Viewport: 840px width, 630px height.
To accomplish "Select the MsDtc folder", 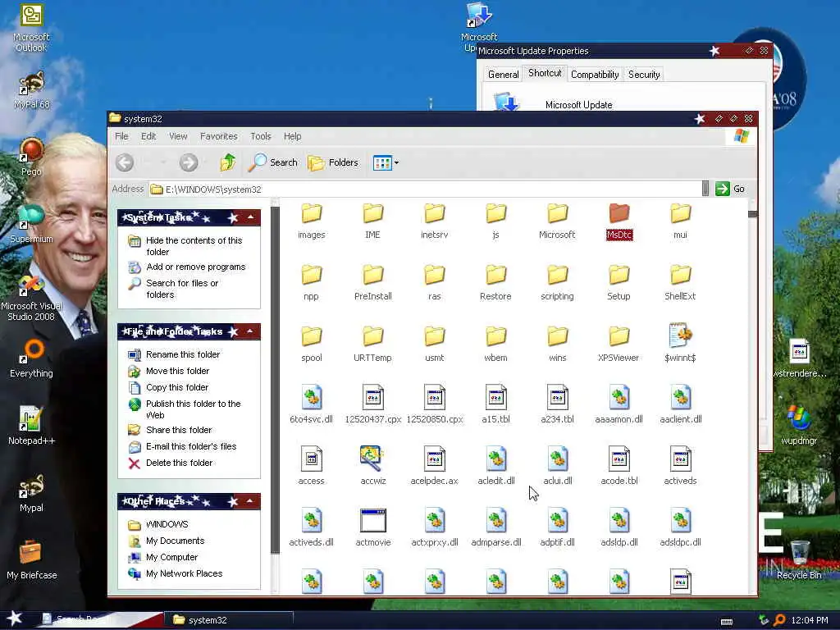I will point(619,221).
